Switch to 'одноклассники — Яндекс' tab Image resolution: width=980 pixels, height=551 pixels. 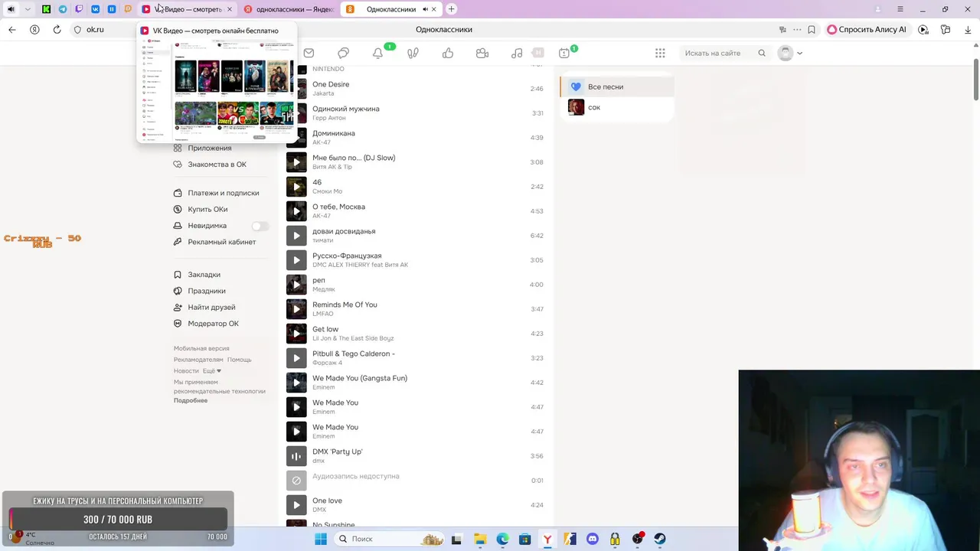point(289,9)
